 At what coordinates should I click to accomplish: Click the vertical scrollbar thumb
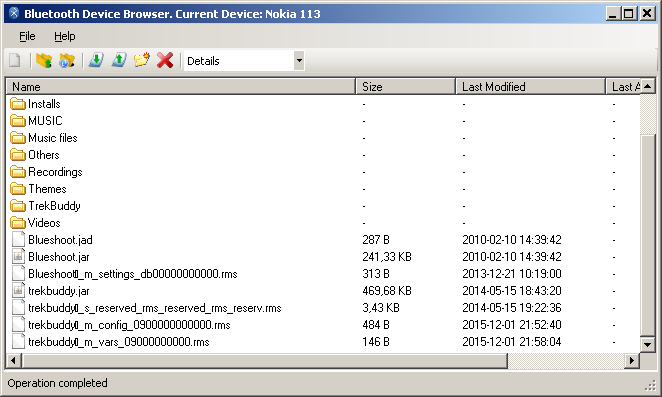click(x=648, y=235)
